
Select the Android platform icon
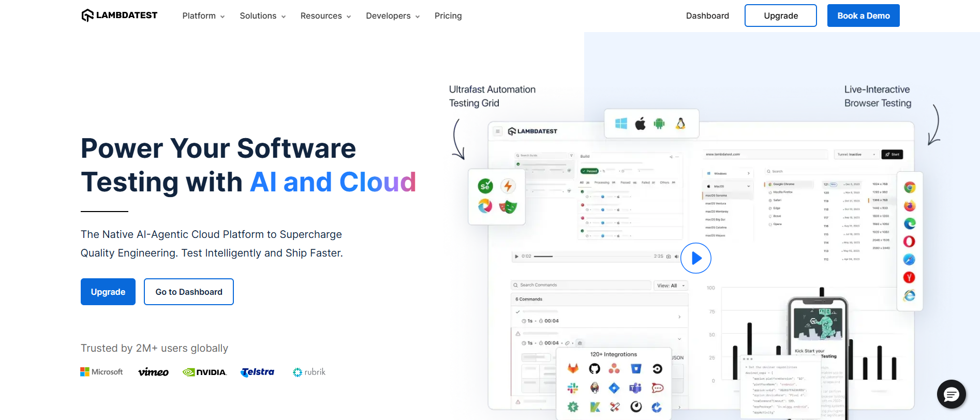coord(659,124)
